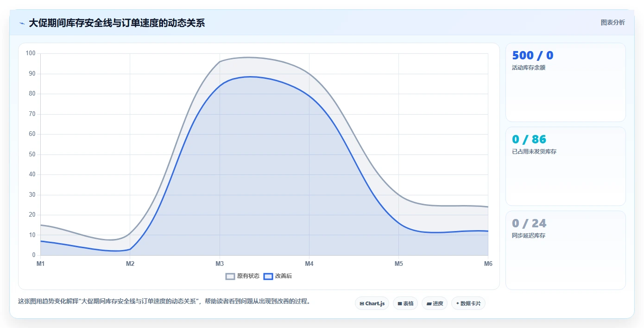Screen dimensions: 644x328
Task: Select the 数据卡片 tag chip
Action: point(468,303)
